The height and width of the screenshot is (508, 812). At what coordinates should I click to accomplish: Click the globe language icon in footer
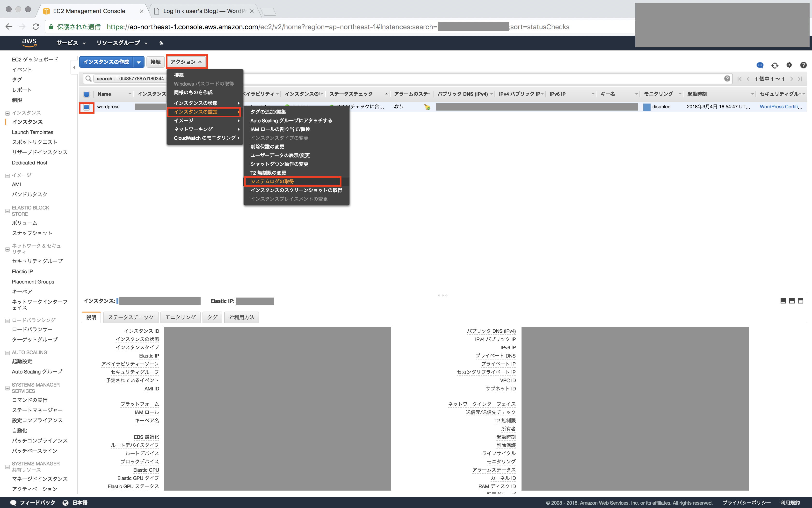point(65,503)
